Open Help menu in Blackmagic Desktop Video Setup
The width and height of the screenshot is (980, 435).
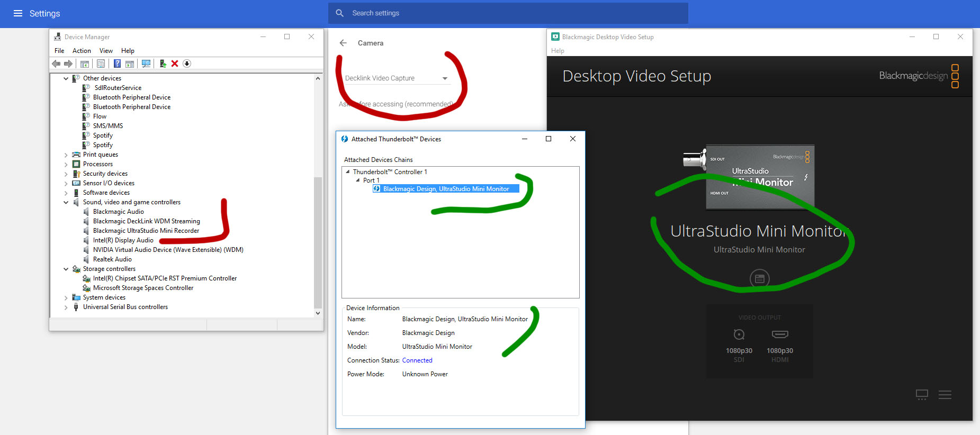coord(558,51)
